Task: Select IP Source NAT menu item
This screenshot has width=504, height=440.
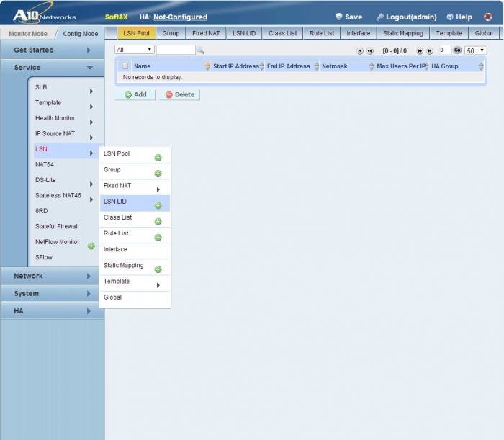Action: pyautogui.click(x=55, y=133)
